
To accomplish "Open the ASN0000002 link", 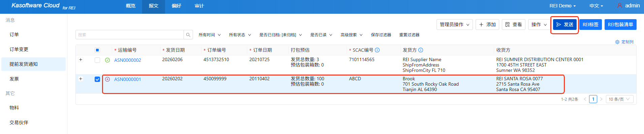I will point(128,60).
